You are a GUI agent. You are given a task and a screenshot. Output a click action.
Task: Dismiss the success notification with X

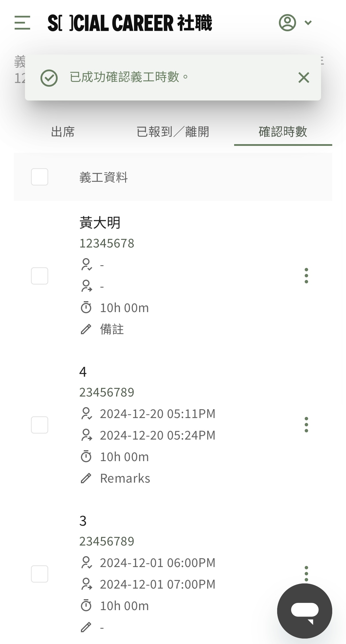304,78
